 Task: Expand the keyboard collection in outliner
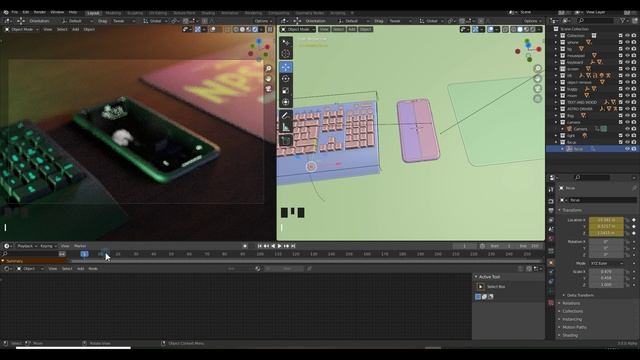(556, 62)
